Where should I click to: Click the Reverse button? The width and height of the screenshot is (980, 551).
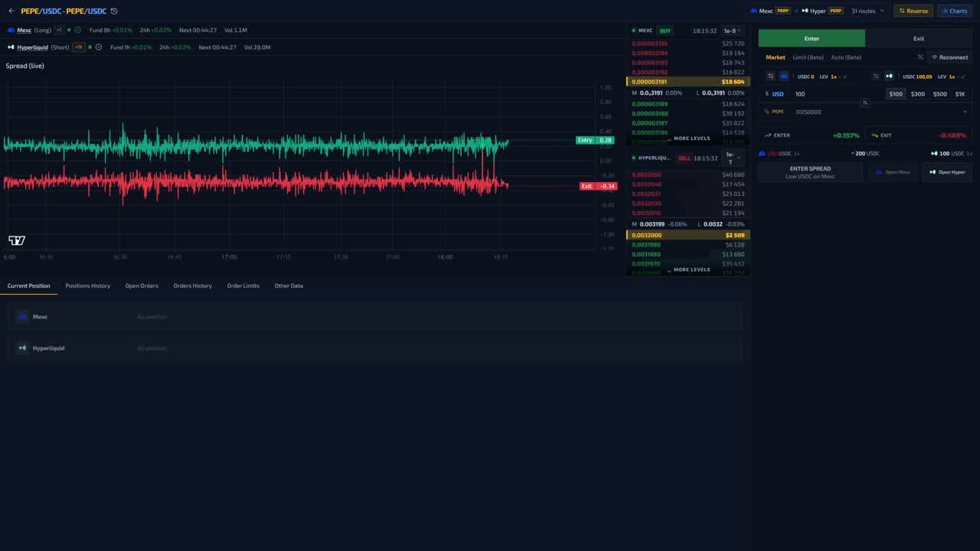pyautogui.click(x=913, y=11)
